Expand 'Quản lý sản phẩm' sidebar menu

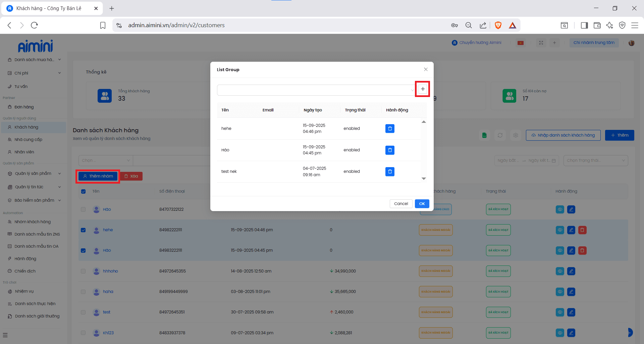pyautogui.click(x=34, y=174)
